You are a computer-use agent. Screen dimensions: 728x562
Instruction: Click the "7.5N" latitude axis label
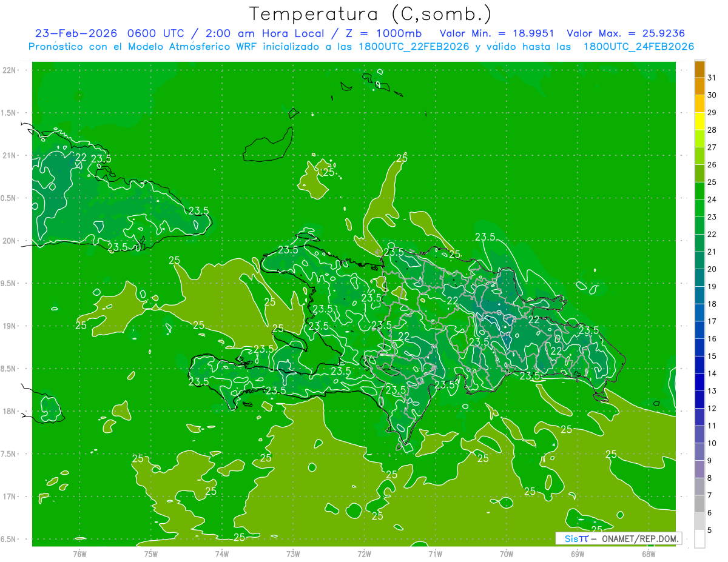9,454
